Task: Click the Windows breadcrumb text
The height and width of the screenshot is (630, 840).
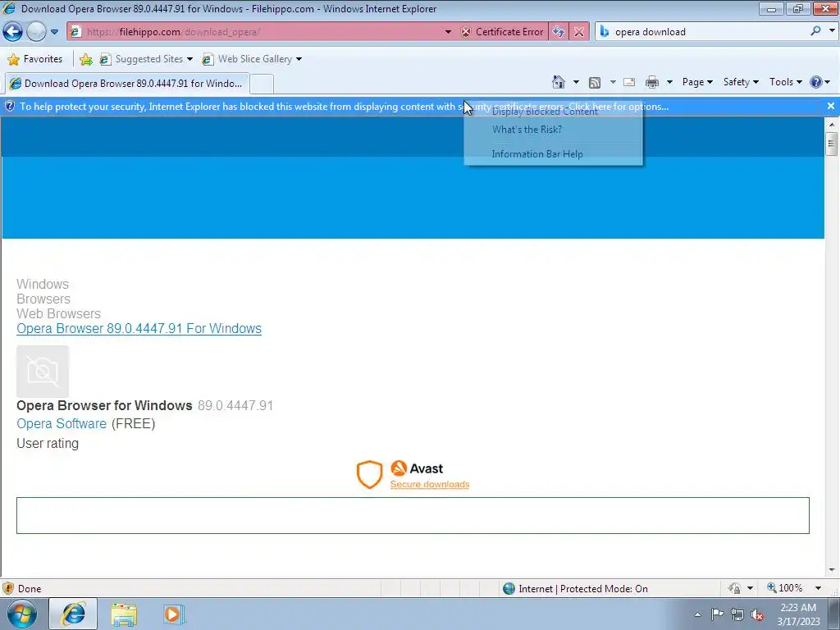Action: (x=43, y=284)
